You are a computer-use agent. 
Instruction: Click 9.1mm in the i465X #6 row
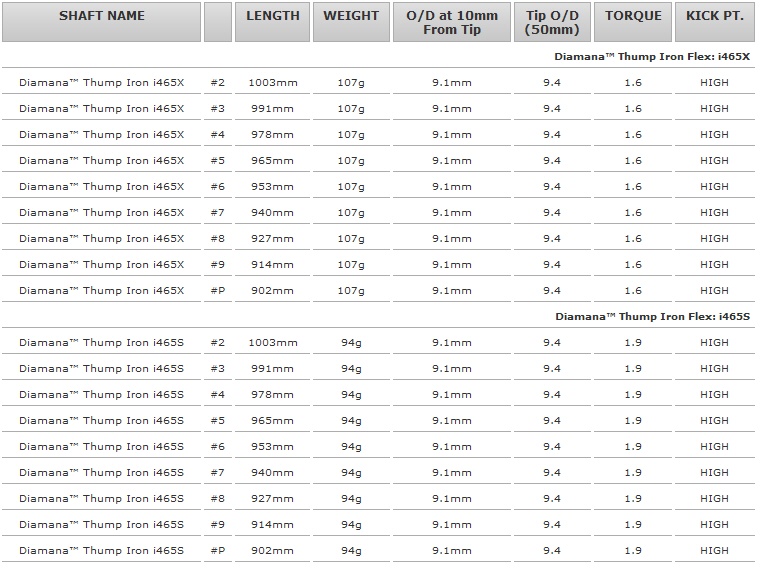click(x=452, y=187)
